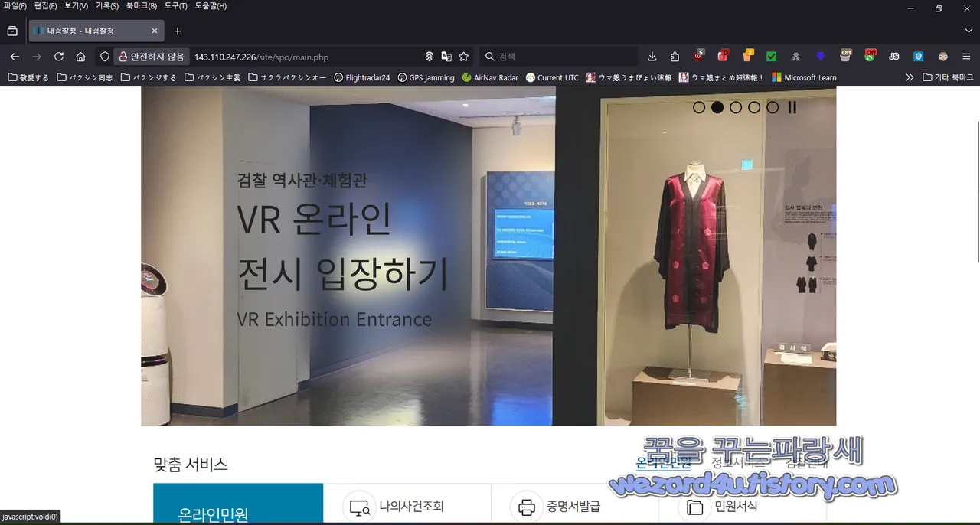The height and width of the screenshot is (525, 980).
Task: Click the JS toggle extension icon
Action: point(894,57)
